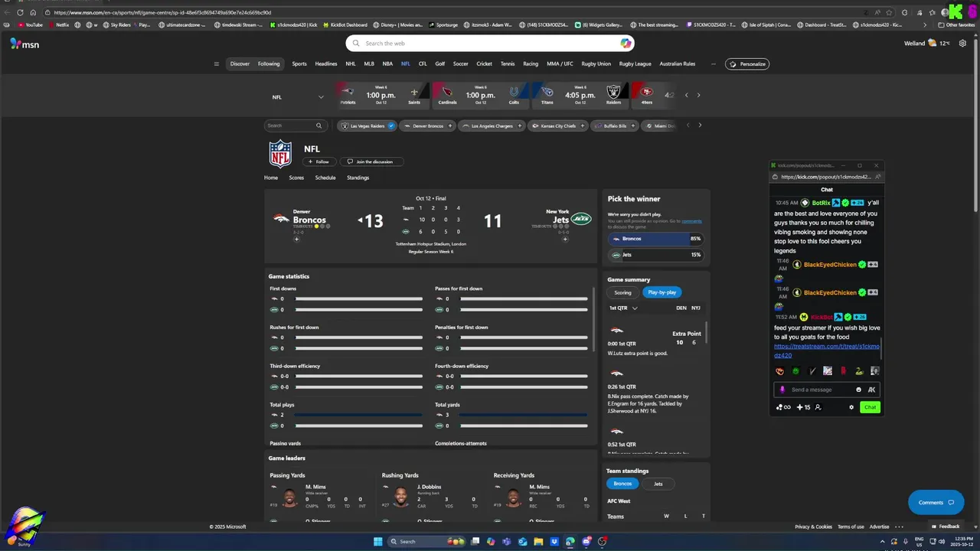Expand the NFL league dropdown

299,97
